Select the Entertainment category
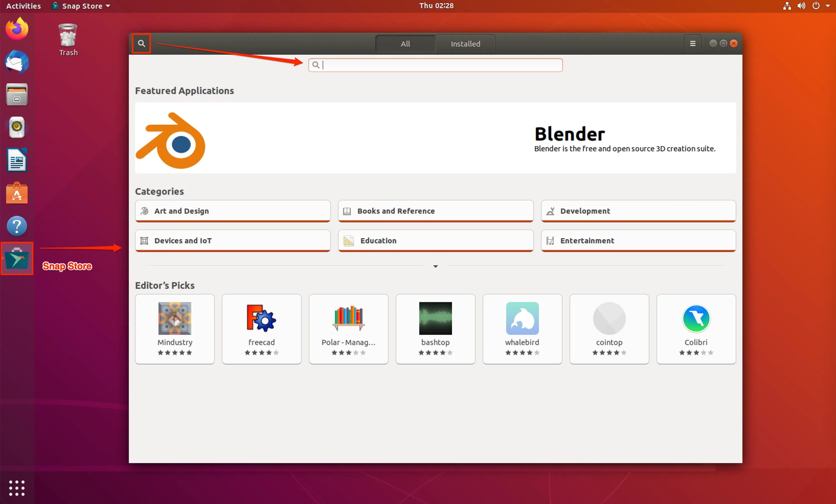Image resolution: width=836 pixels, height=504 pixels. pyautogui.click(x=638, y=240)
